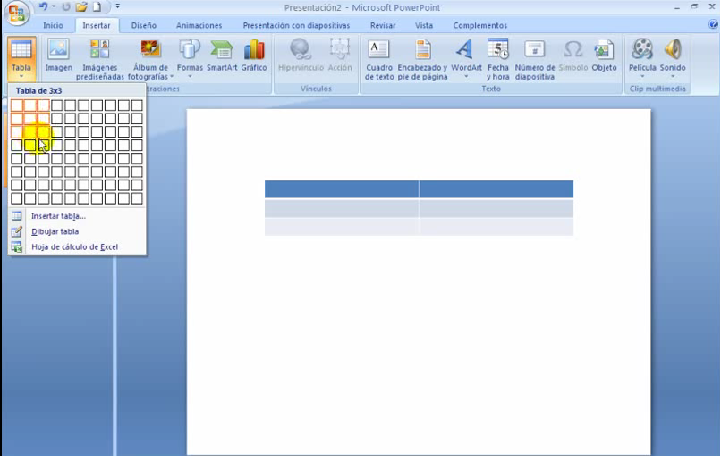Image resolution: width=720 pixels, height=456 pixels.
Task: Click the blue header row of the table
Action: click(418, 189)
